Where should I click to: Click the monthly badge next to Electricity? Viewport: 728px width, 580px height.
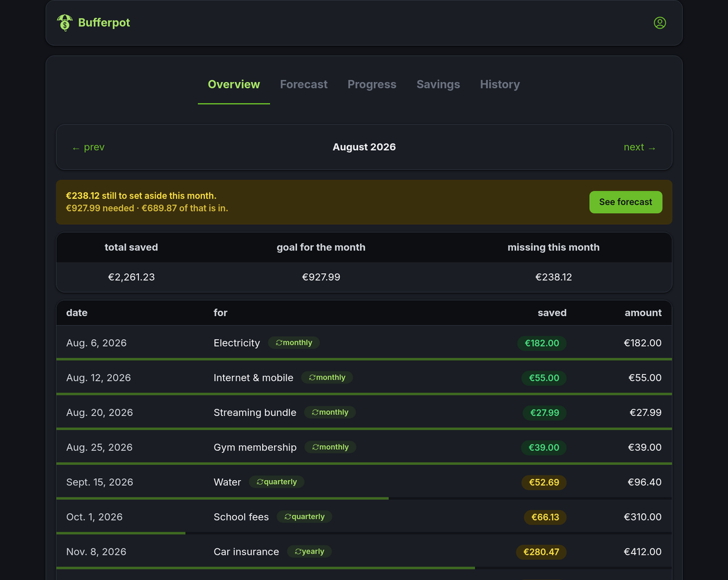pos(294,343)
